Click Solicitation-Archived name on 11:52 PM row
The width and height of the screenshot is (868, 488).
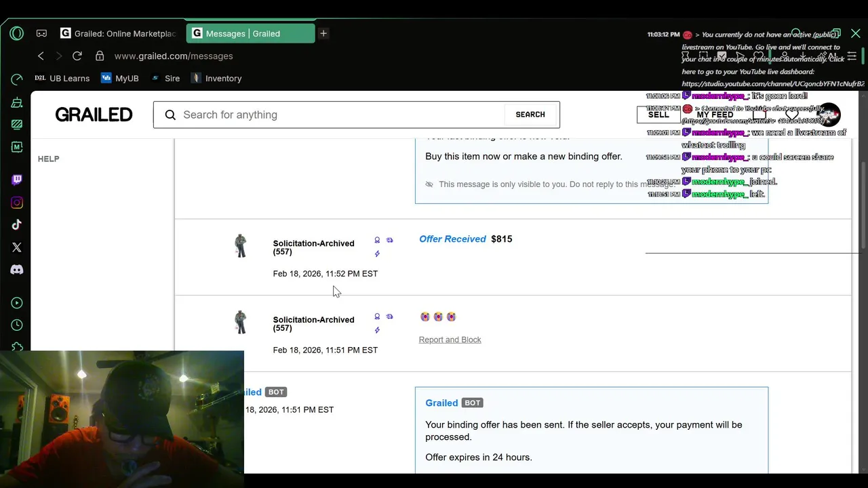point(313,247)
